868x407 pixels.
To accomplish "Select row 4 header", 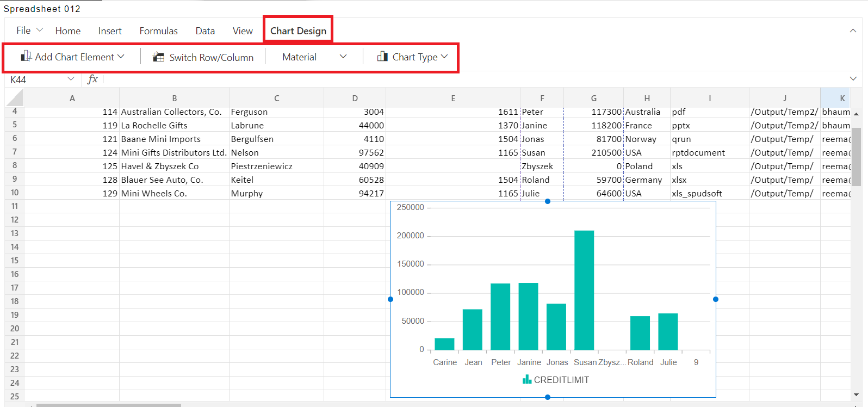I will point(15,111).
